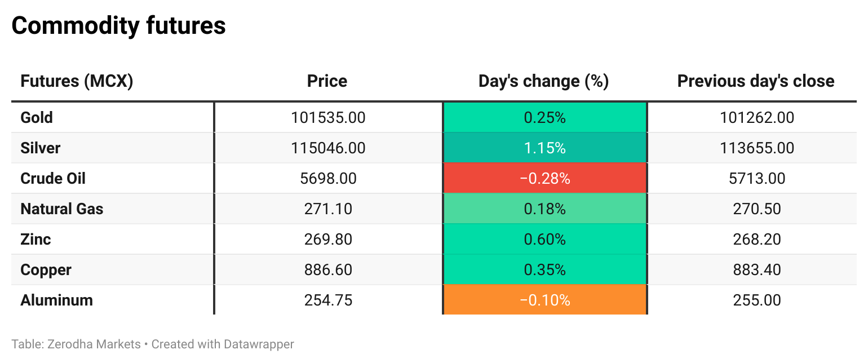
Task: Select the Previous day's close header
Action: (756, 81)
